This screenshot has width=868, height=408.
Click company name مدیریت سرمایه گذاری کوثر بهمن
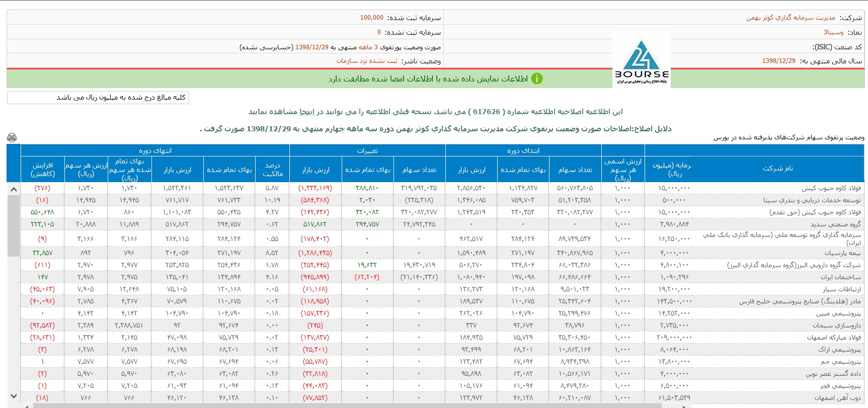[x=790, y=18]
